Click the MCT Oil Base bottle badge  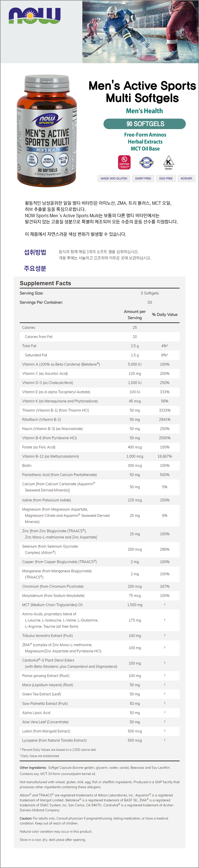coord(63,160)
